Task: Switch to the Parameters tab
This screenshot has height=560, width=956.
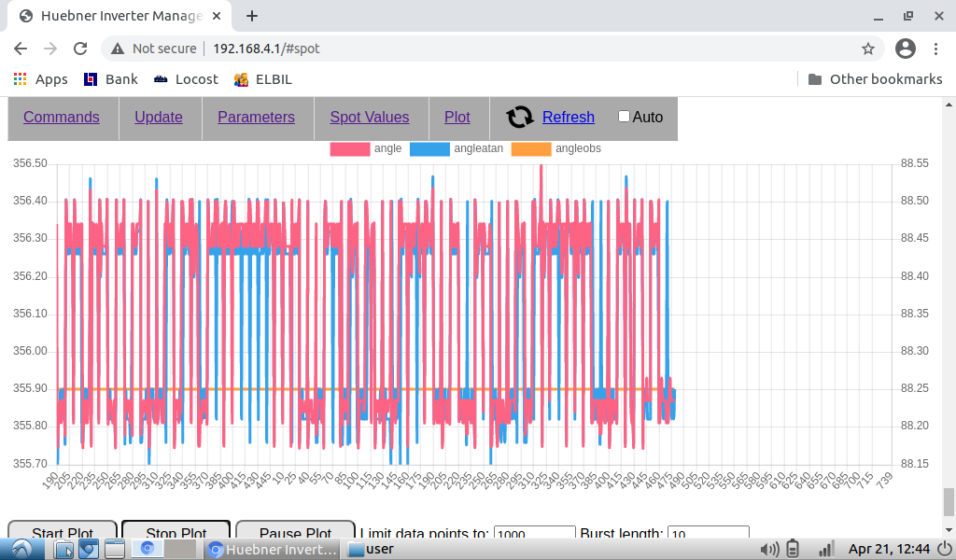Action: coord(256,117)
